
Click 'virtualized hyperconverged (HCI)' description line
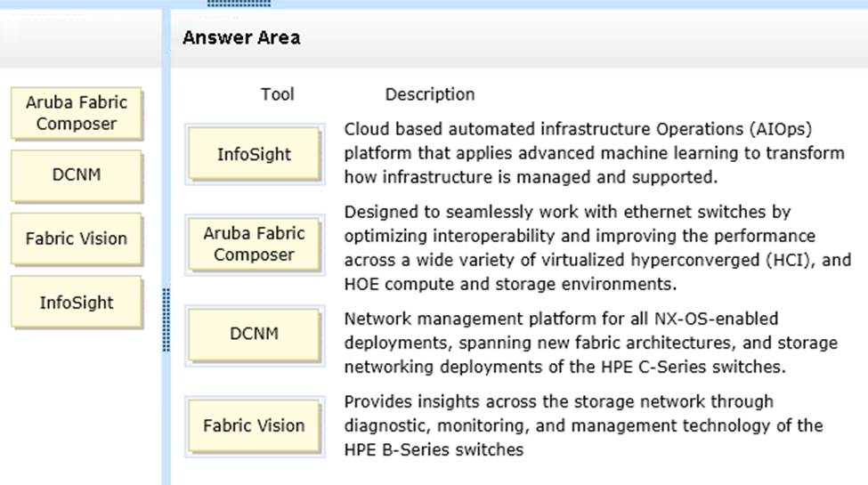[x=597, y=260]
